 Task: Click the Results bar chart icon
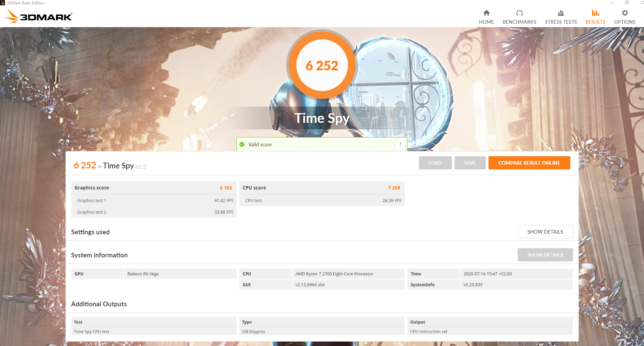point(595,13)
